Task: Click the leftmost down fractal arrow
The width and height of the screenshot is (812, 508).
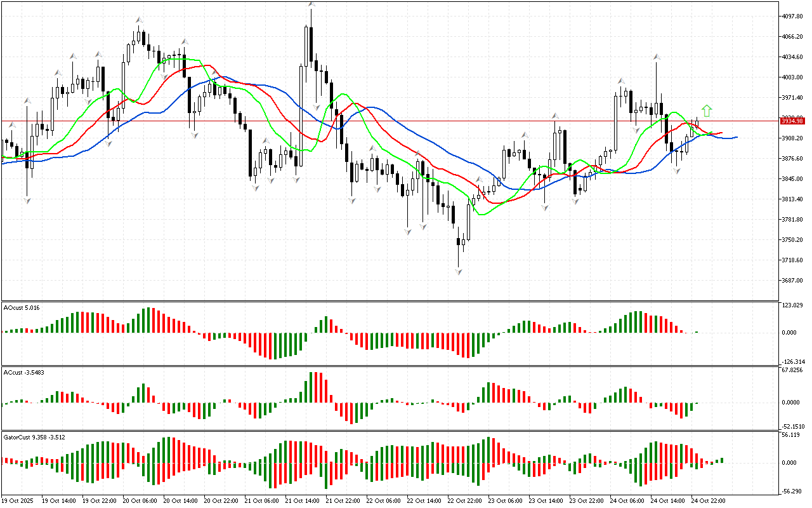Action: 27,200
